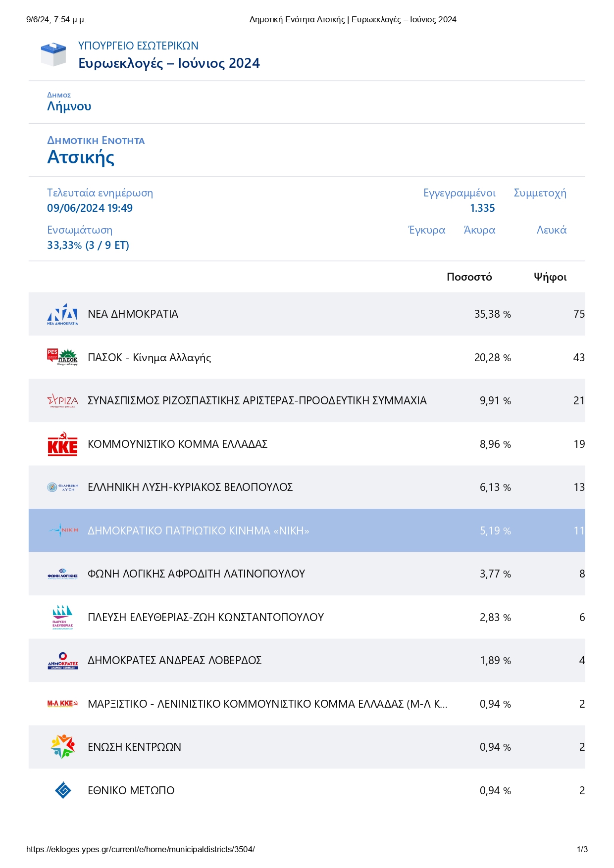Screen dimensions: 614x868
Task: Click the red ΚΚΕ logo
Action: 62,444
